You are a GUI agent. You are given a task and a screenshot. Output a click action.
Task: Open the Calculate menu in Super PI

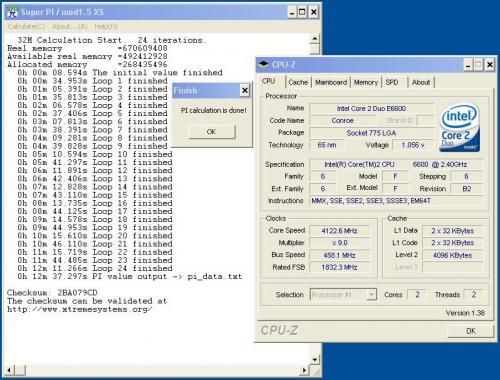pos(26,27)
